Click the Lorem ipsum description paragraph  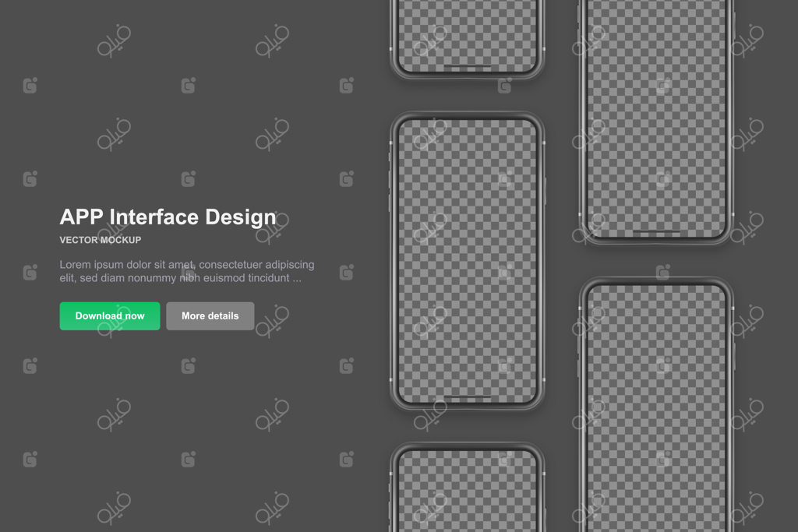tap(187, 271)
